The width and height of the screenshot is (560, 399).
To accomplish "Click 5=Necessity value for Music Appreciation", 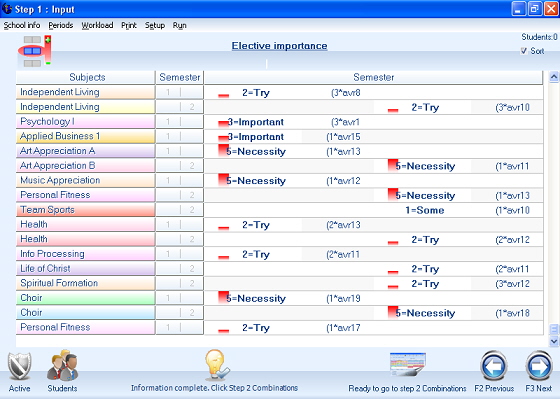I will pos(256,181).
